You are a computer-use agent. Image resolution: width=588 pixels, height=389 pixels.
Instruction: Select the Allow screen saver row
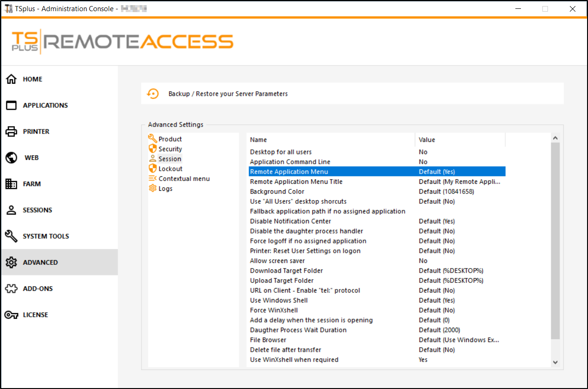click(277, 261)
